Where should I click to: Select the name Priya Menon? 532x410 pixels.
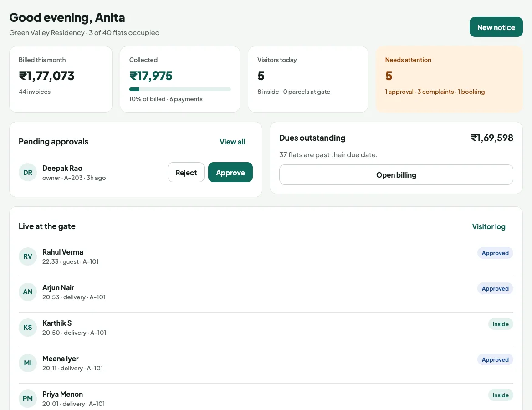point(62,394)
